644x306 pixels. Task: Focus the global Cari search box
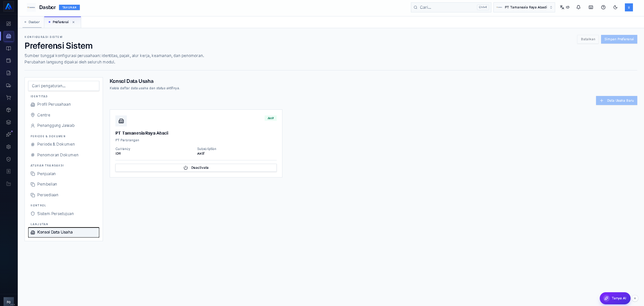click(x=451, y=7)
